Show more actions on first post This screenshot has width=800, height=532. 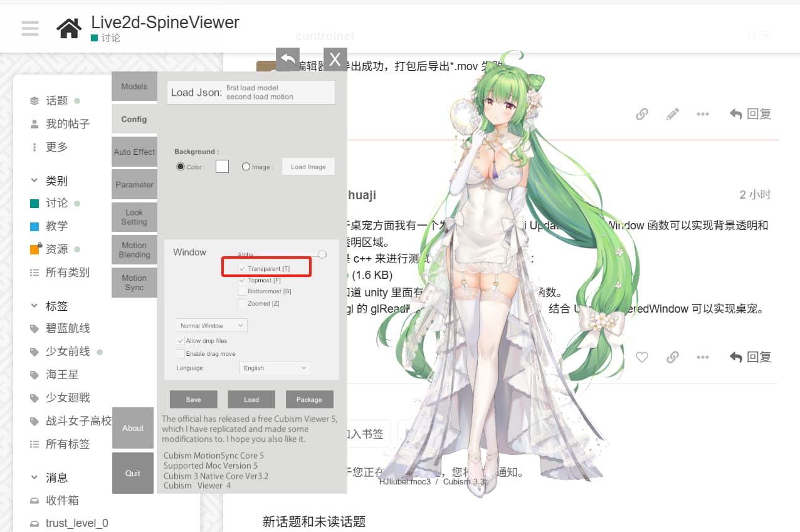click(703, 114)
